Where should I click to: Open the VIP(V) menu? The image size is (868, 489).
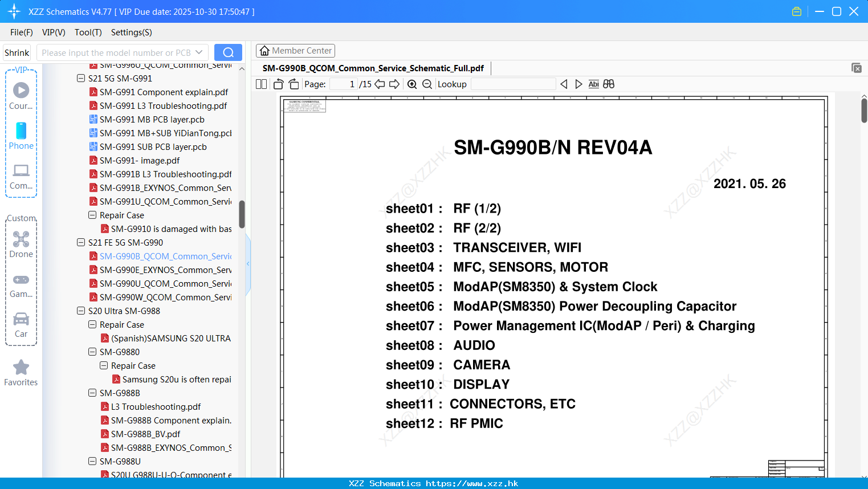[x=54, y=32]
